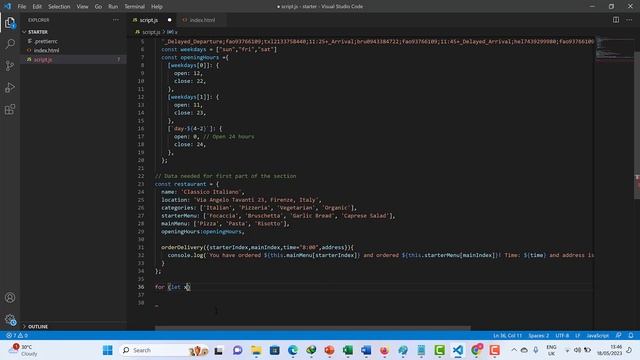Open editor More Actions ellipsis

(629, 20)
